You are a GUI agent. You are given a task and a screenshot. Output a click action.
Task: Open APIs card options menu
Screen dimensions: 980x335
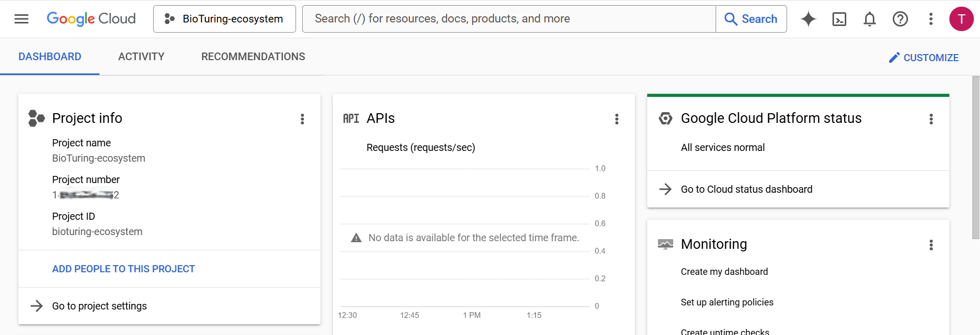click(617, 119)
